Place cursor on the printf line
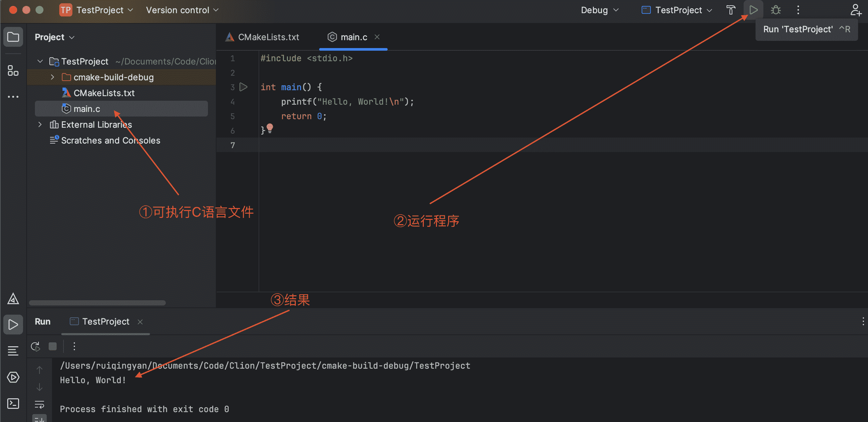868x422 pixels. pyautogui.click(x=347, y=102)
